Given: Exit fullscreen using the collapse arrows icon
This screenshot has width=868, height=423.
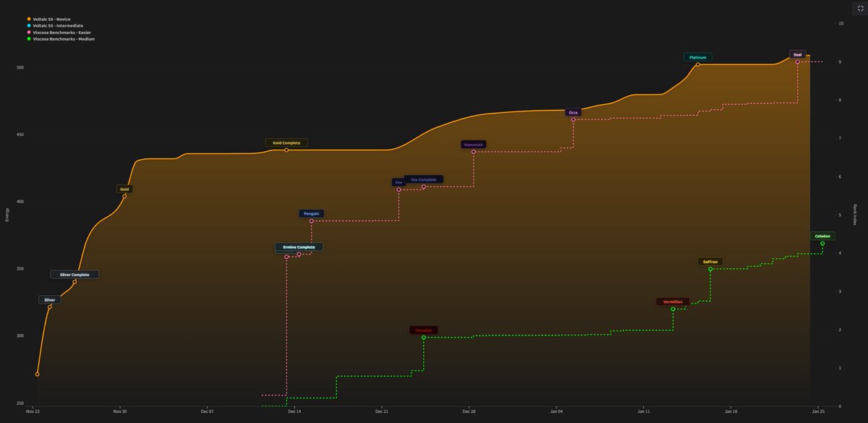Looking at the screenshot, I should 861,8.
